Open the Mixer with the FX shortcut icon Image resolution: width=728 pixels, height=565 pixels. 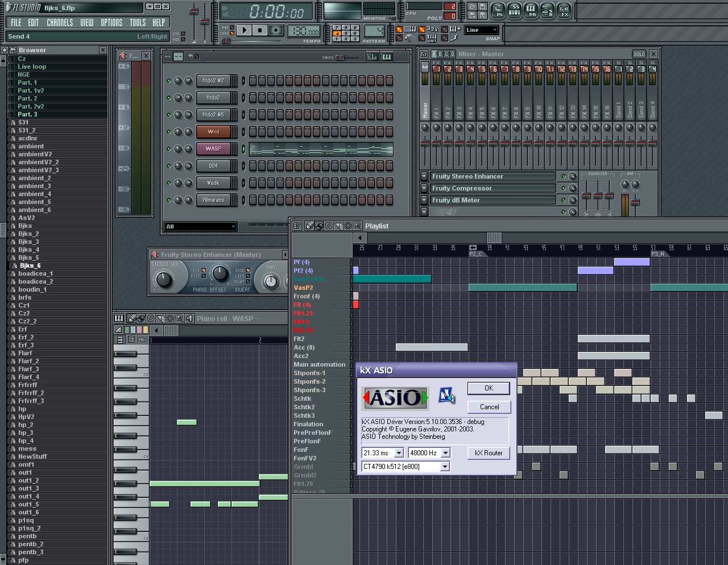tap(564, 10)
